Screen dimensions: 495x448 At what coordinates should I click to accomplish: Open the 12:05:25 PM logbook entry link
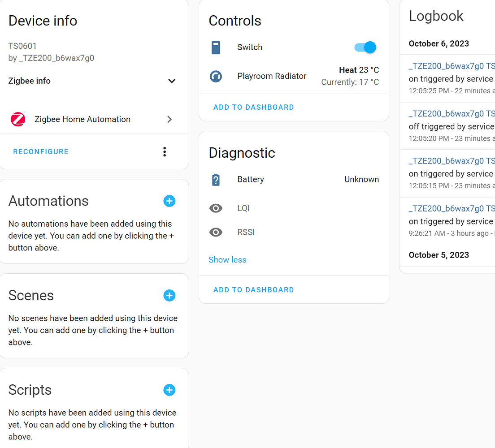pyautogui.click(x=452, y=66)
